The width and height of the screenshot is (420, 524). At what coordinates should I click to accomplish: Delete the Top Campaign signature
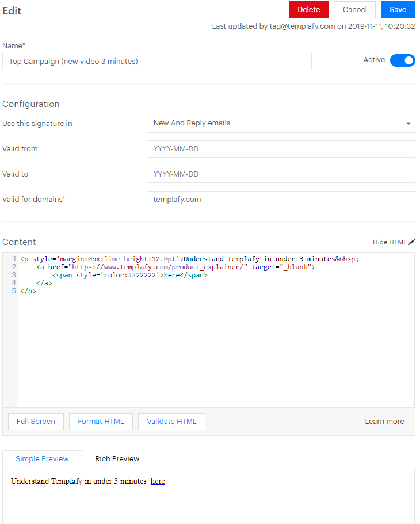tap(308, 10)
